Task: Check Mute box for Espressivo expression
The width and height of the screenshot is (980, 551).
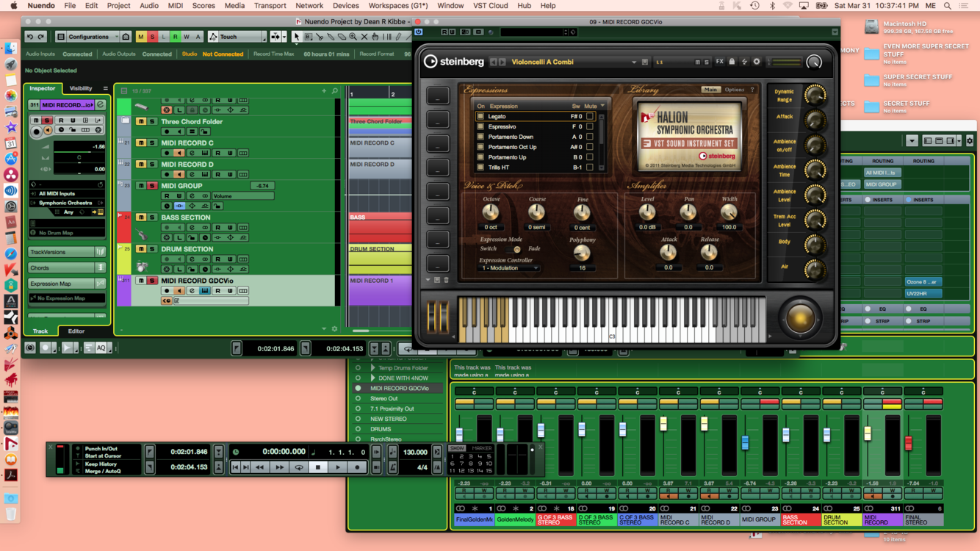Action: 590,127
